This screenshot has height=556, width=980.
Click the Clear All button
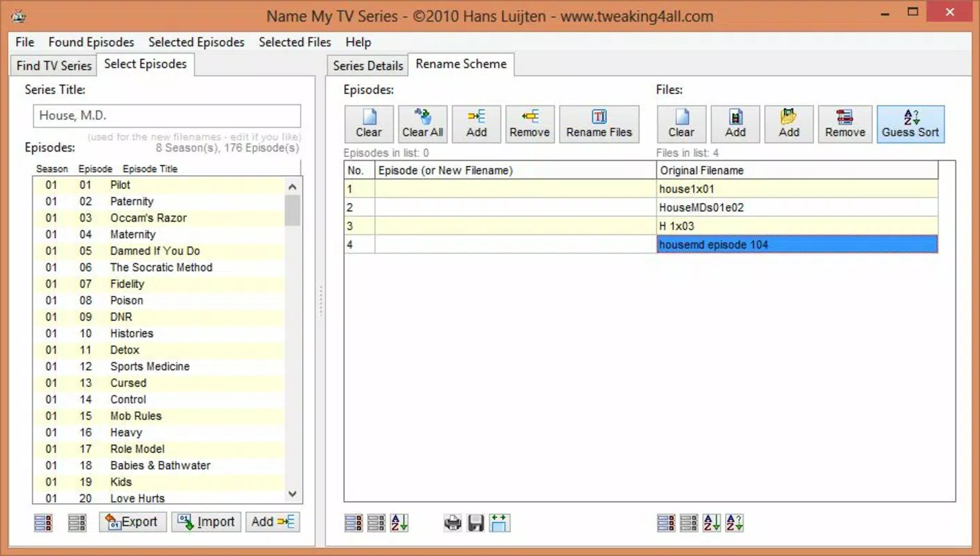tap(423, 124)
